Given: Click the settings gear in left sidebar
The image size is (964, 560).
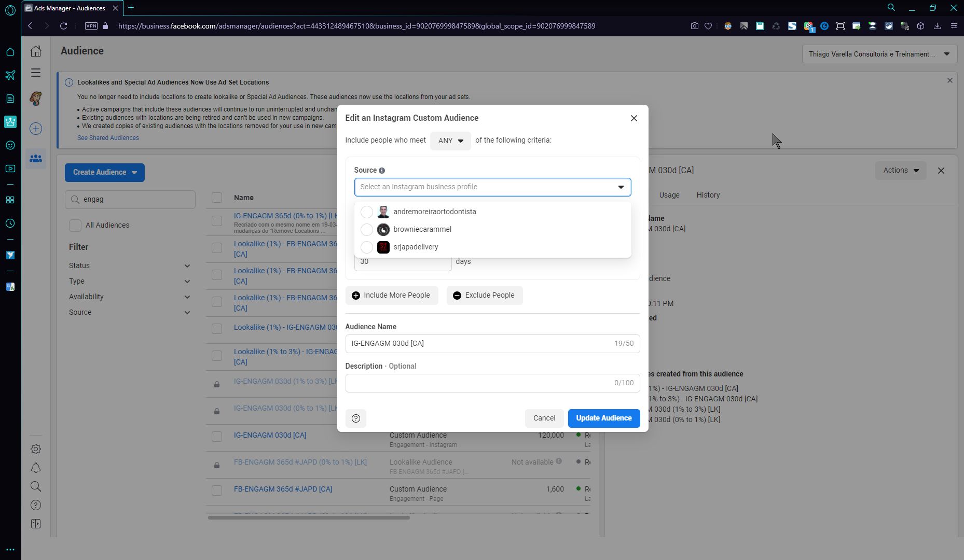Looking at the screenshot, I should click(x=36, y=449).
